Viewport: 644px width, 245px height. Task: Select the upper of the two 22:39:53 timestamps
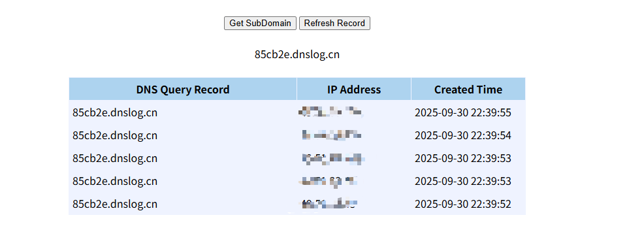point(463,158)
